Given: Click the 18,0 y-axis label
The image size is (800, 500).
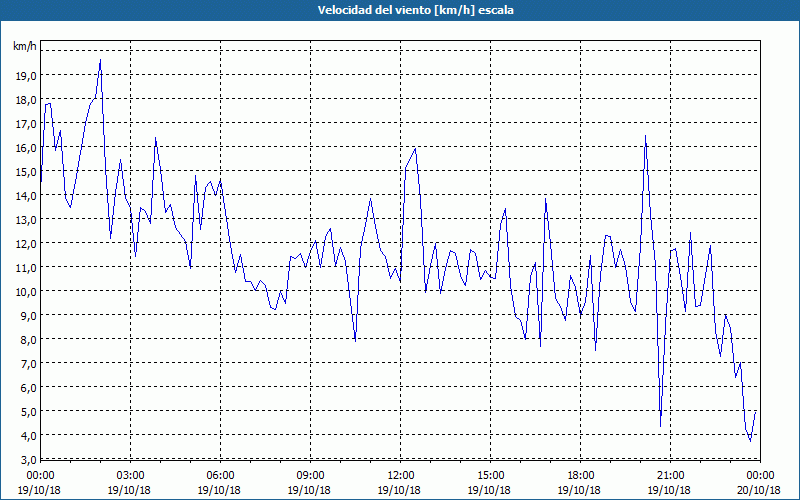Looking at the screenshot, I should tap(27, 99).
